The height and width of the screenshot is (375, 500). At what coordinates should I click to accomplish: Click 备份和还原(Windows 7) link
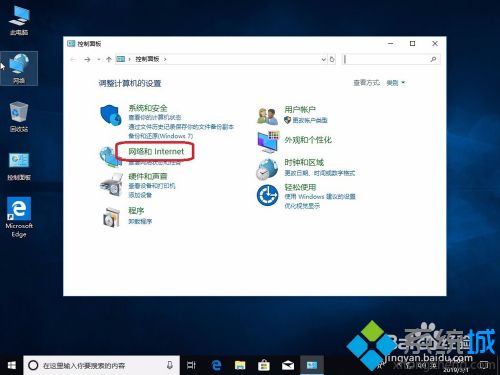(161, 136)
